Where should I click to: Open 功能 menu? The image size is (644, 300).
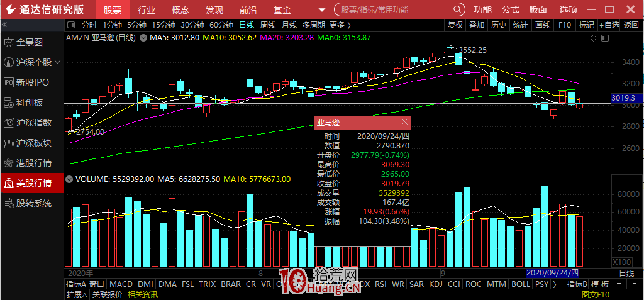482,10
